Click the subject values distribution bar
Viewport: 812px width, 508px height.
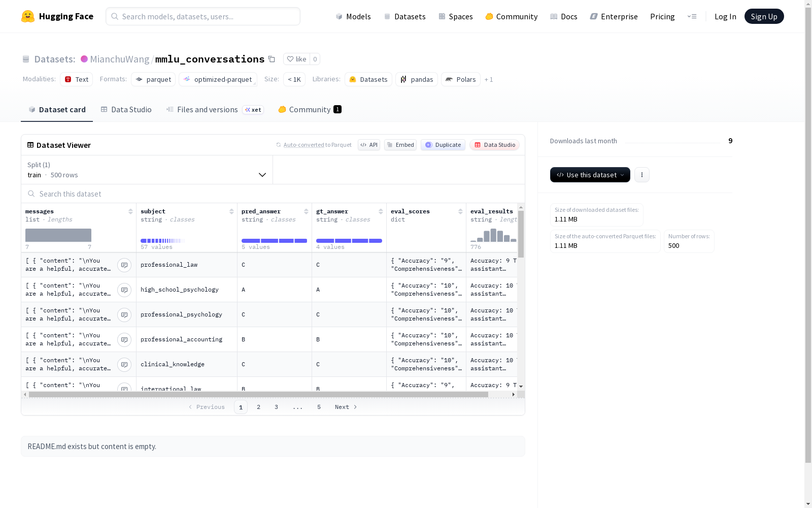[x=162, y=241]
